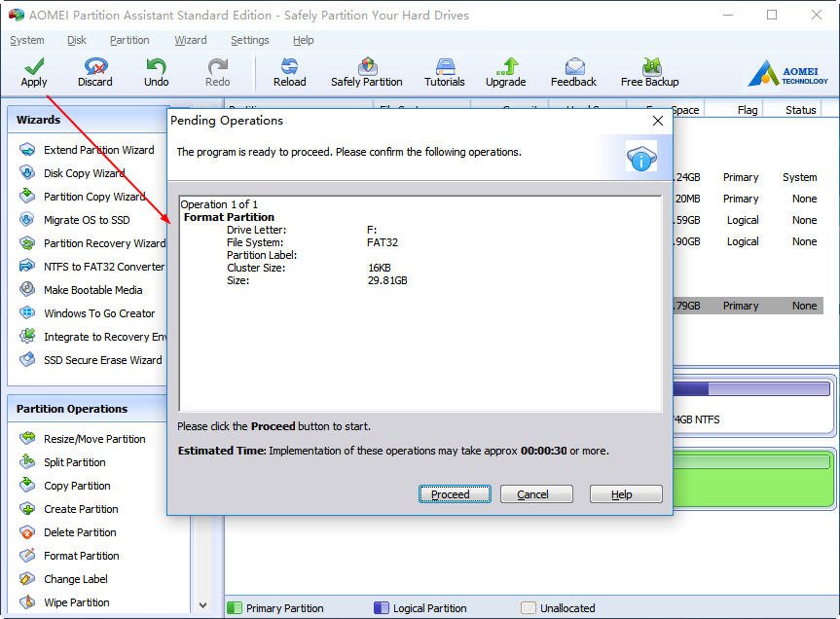Screen dimensions: 840x619
Task: Launch the Partition Copy Wizard
Action: point(82,197)
